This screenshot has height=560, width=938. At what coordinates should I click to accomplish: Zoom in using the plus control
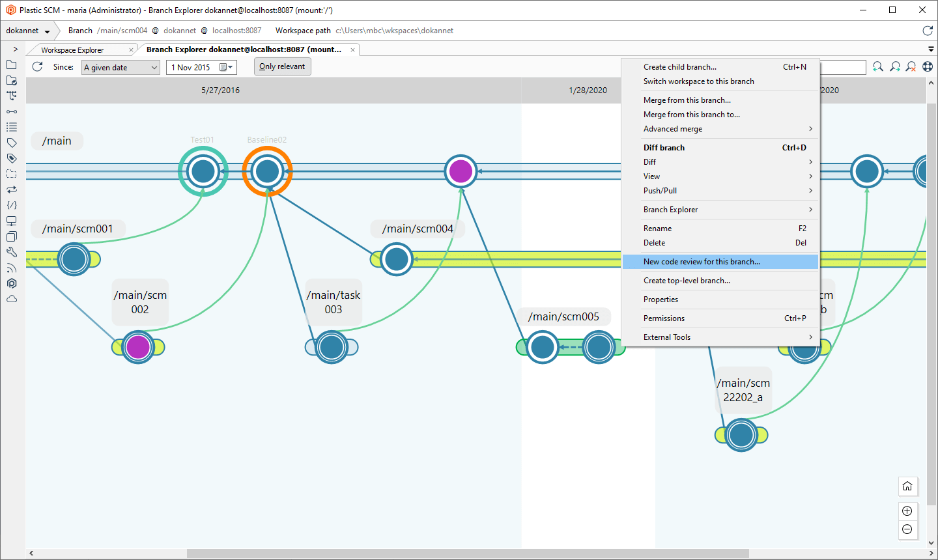point(907,511)
